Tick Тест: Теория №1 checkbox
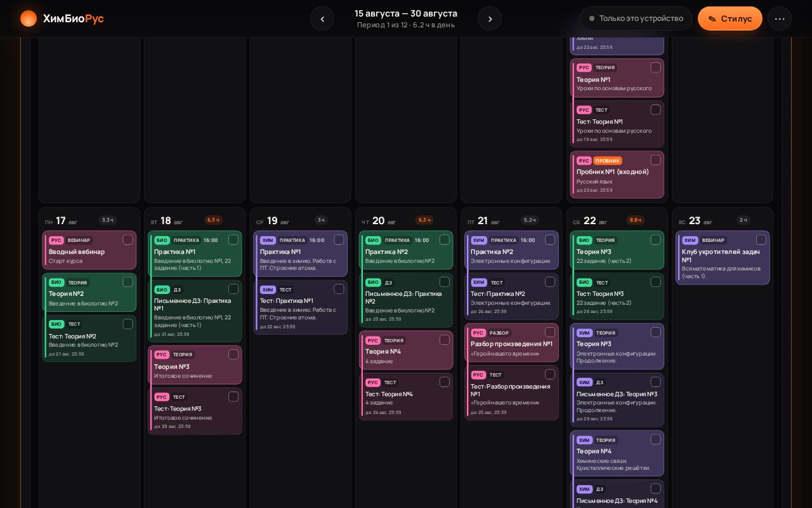The height and width of the screenshot is (508, 812). [655, 109]
